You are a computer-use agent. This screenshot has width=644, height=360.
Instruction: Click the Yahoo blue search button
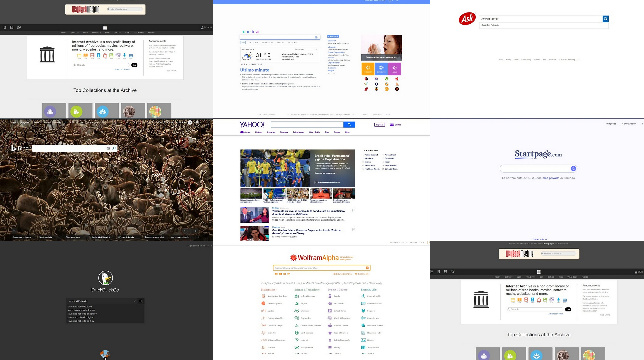click(x=349, y=124)
